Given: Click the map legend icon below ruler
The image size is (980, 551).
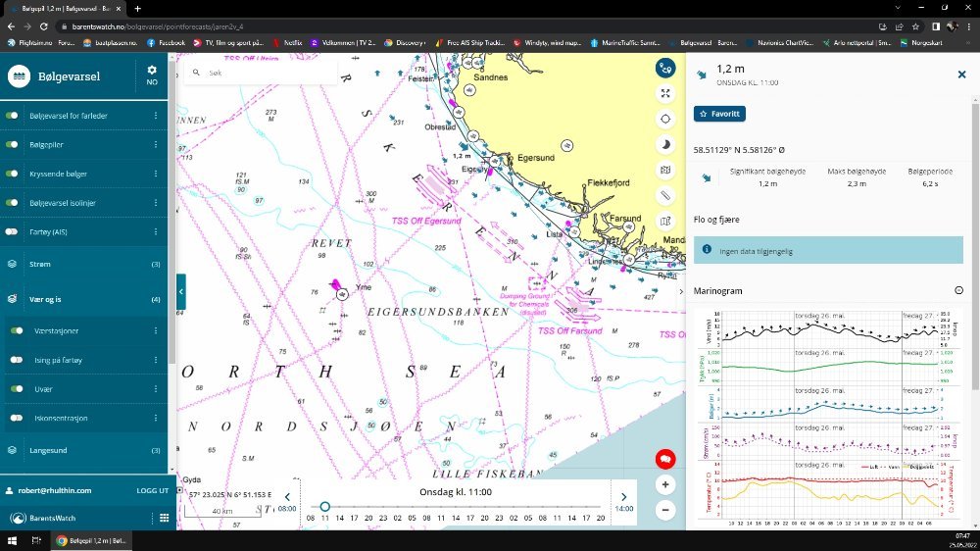Looking at the screenshot, I should [x=665, y=221].
